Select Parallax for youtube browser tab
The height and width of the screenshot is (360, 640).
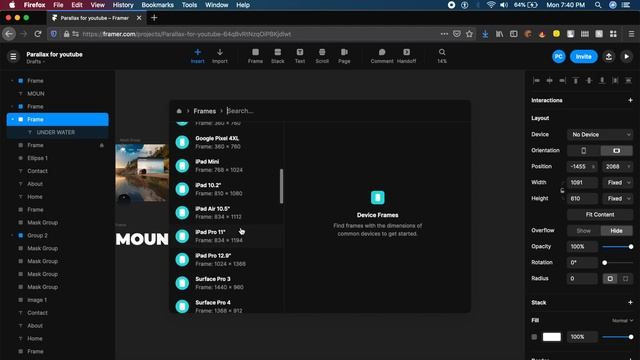[96, 18]
